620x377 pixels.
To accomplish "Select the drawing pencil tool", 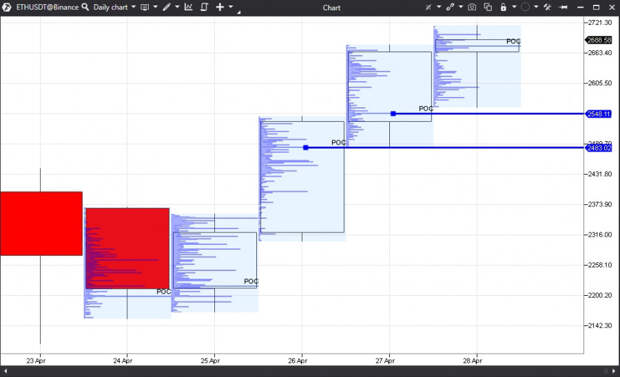I will tap(167, 7).
